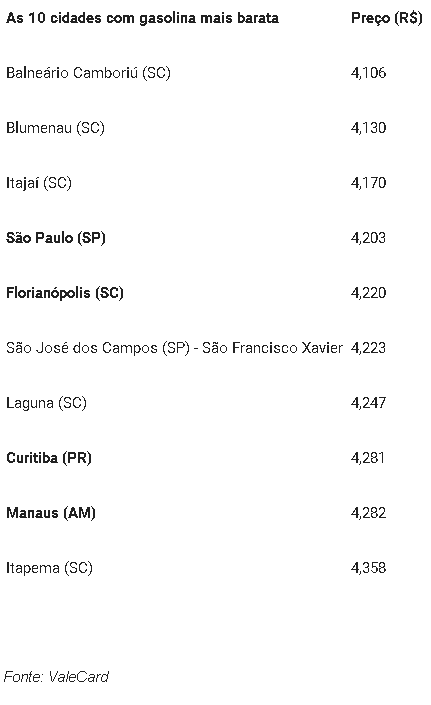The height and width of the screenshot is (705, 431).
Task: Select the Preço (R$) column header
Action: tap(387, 18)
